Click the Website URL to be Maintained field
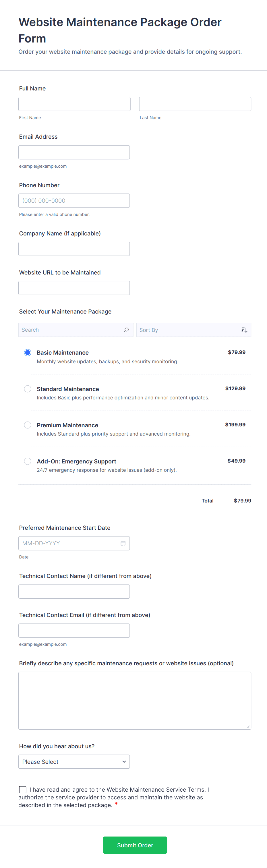The image size is (267, 868). pyautogui.click(x=74, y=288)
